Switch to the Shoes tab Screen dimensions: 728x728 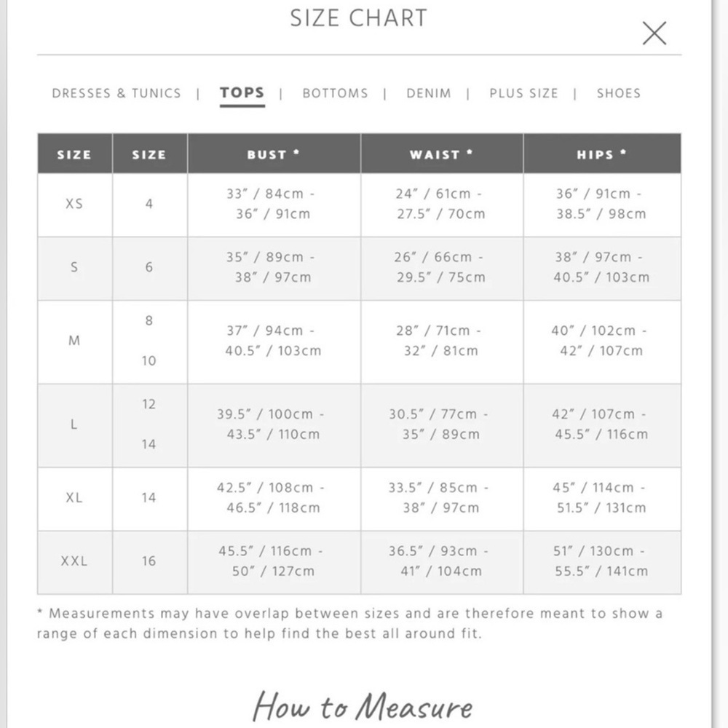pyautogui.click(x=618, y=93)
